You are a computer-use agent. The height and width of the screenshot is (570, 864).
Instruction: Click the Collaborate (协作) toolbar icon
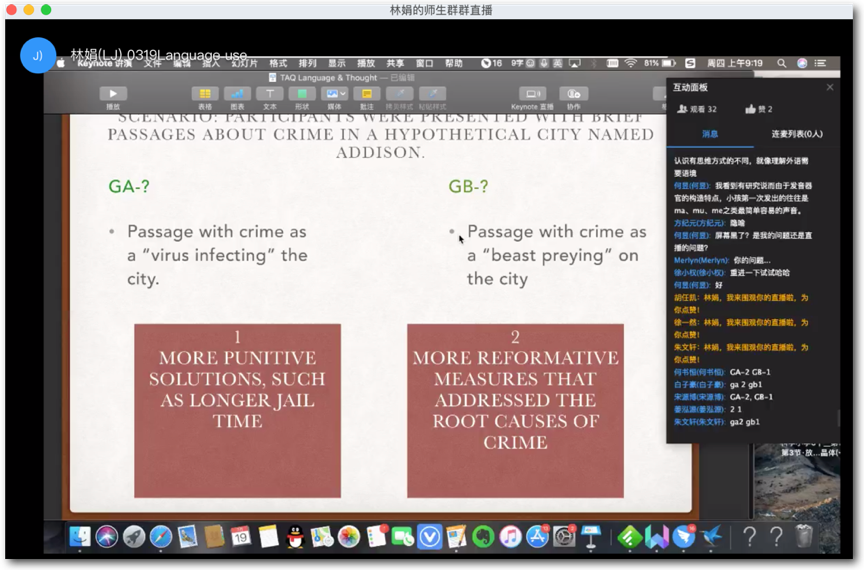(573, 94)
